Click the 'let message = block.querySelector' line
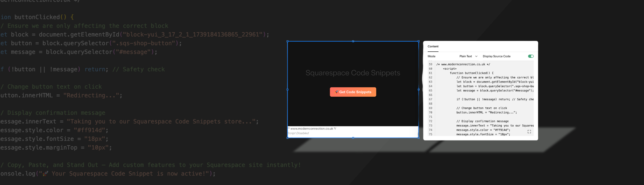The height and width of the screenshot is (185, 644). (495, 90)
